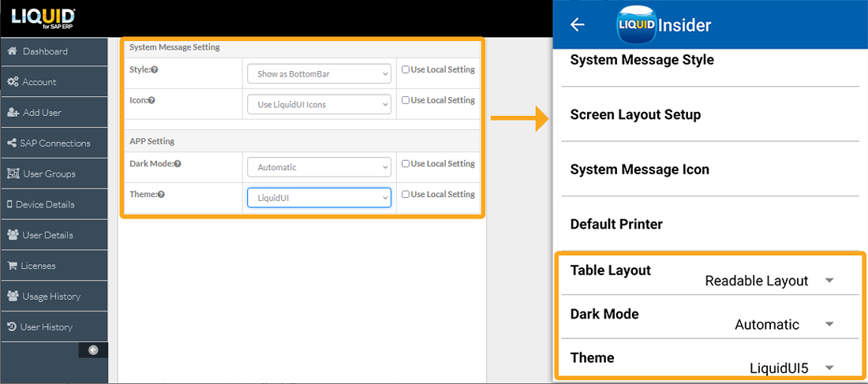The image size is (868, 384).
Task: Check Use Local Setting for Dark Mode
Action: point(406,164)
